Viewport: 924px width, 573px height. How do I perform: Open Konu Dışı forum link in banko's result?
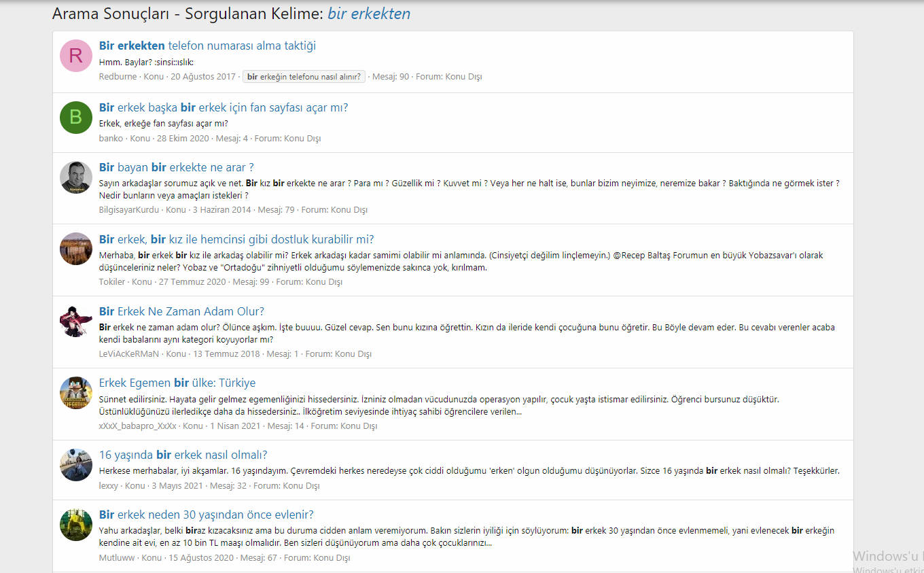[302, 139]
